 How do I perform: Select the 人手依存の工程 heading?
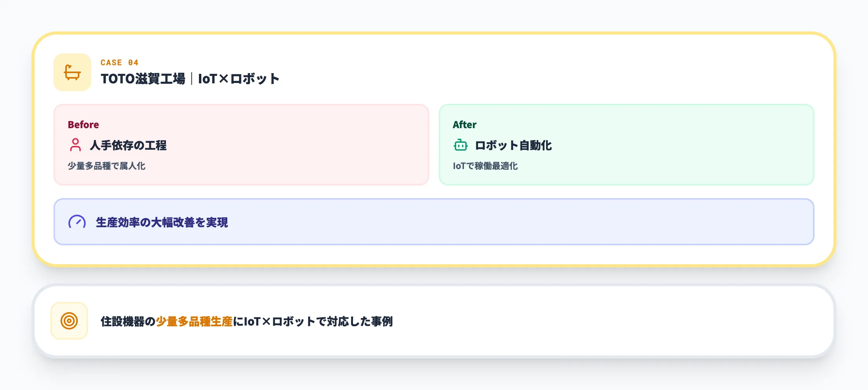[x=128, y=145]
